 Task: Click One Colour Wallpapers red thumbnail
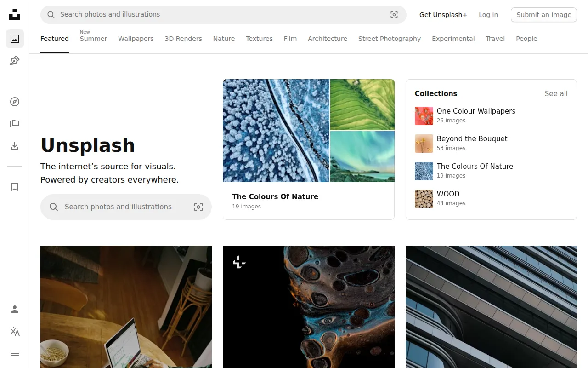click(x=424, y=116)
